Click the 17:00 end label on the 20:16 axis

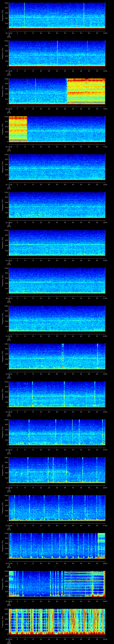tap(105, 147)
